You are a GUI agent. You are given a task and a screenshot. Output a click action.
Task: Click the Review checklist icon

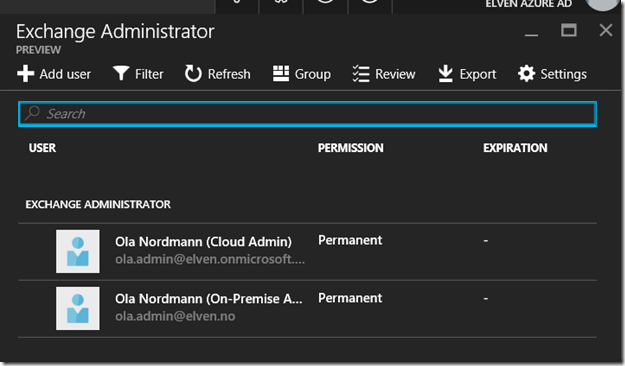(x=361, y=74)
